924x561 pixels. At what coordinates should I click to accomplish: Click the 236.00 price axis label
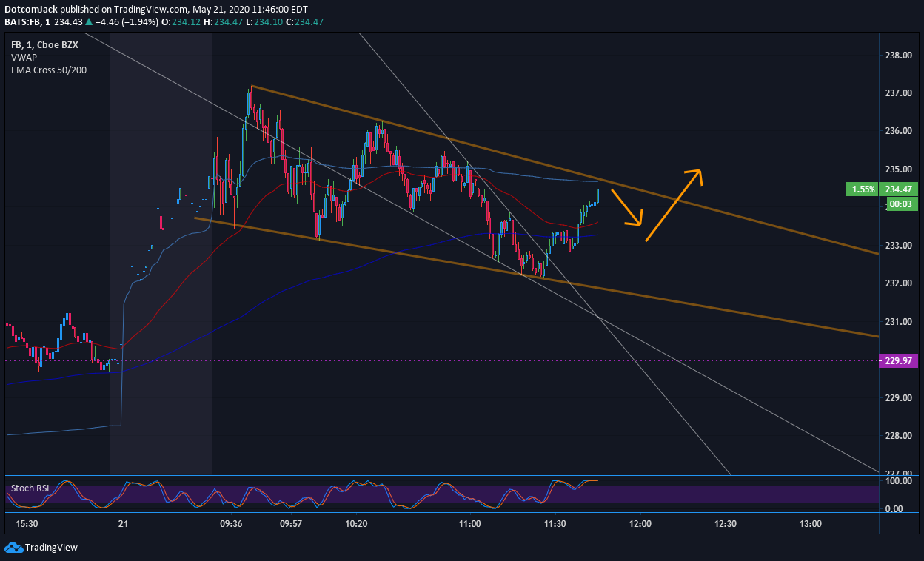click(897, 131)
